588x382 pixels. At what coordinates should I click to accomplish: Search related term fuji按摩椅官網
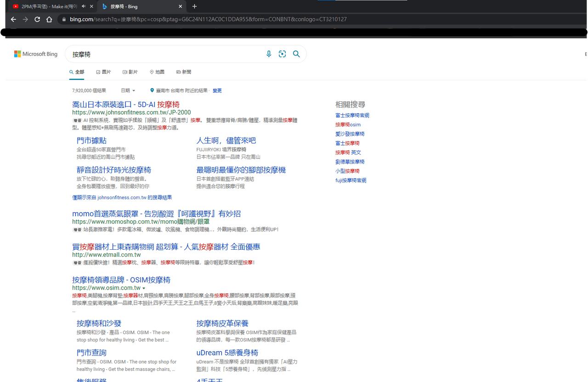(x=351, y=180)
